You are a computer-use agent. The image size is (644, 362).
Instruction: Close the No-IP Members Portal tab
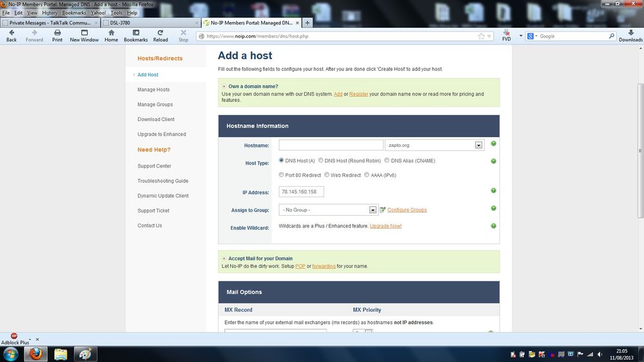tap(297, 23)
